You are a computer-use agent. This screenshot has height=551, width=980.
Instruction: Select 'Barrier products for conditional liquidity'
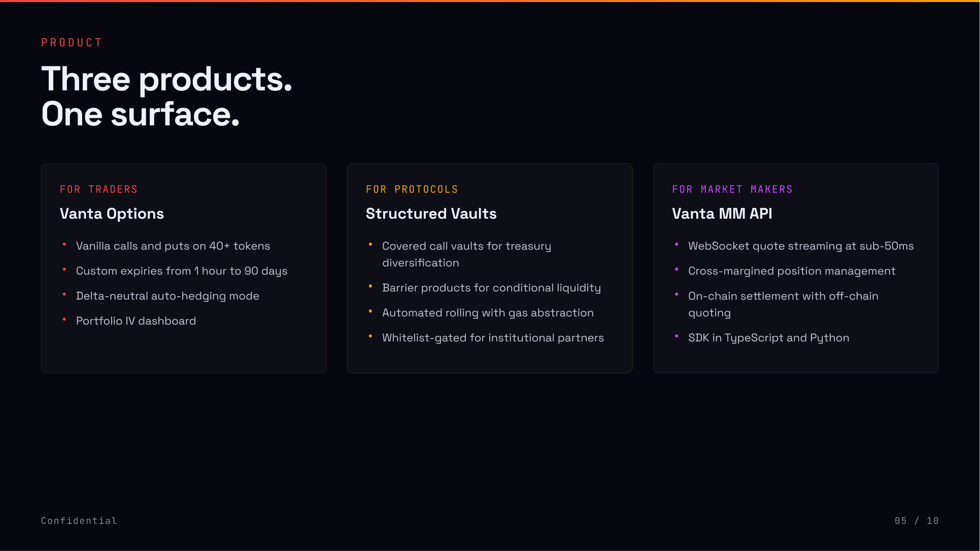tap(491, 288)
